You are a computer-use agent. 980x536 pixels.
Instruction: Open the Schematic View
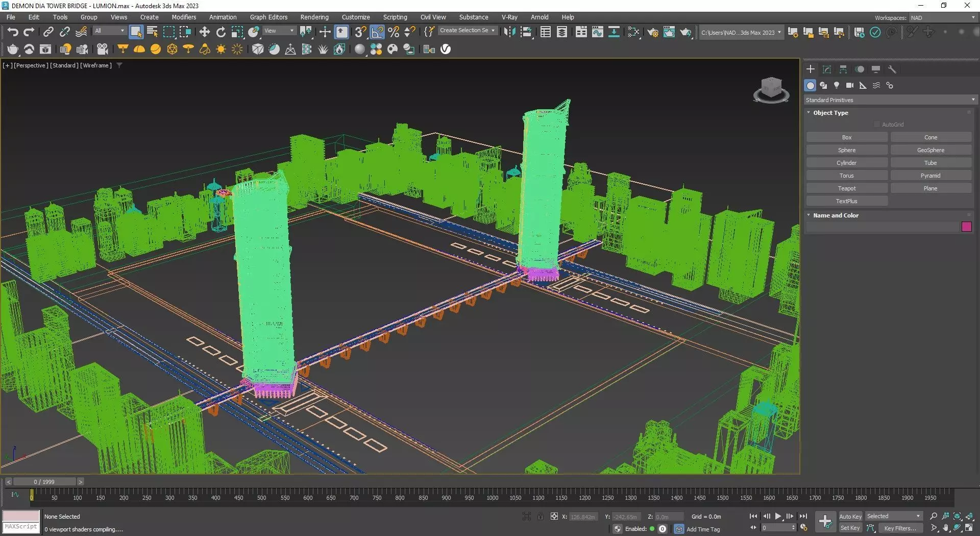pos(614,32)
